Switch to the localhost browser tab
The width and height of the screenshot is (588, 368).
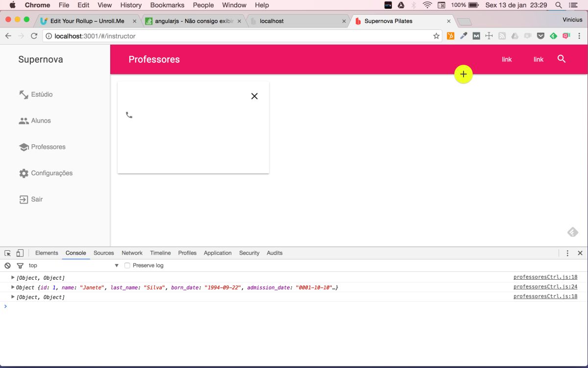(299, 21)
